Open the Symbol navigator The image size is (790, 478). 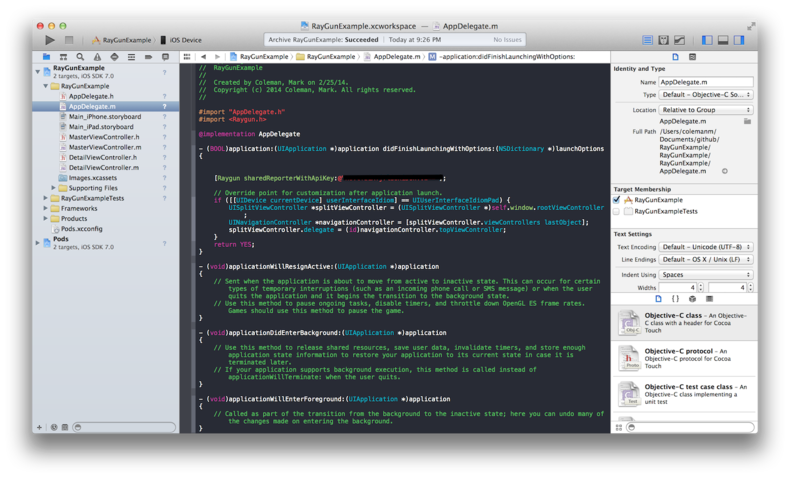pyautogui.click(x=63, y=57)
